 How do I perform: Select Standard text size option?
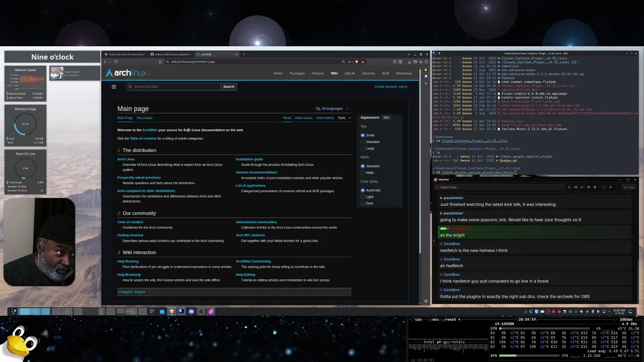coord(362,142)
